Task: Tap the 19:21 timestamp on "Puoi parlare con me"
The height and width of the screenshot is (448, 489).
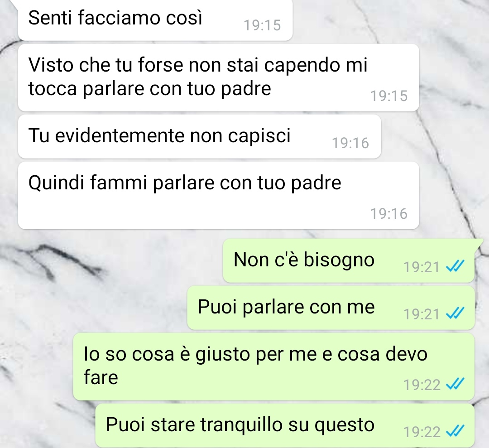Action: (x=422, y=314)
